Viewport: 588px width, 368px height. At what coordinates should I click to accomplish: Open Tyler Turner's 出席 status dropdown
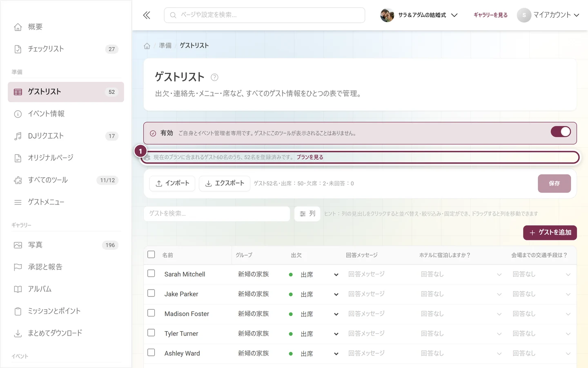314,334
